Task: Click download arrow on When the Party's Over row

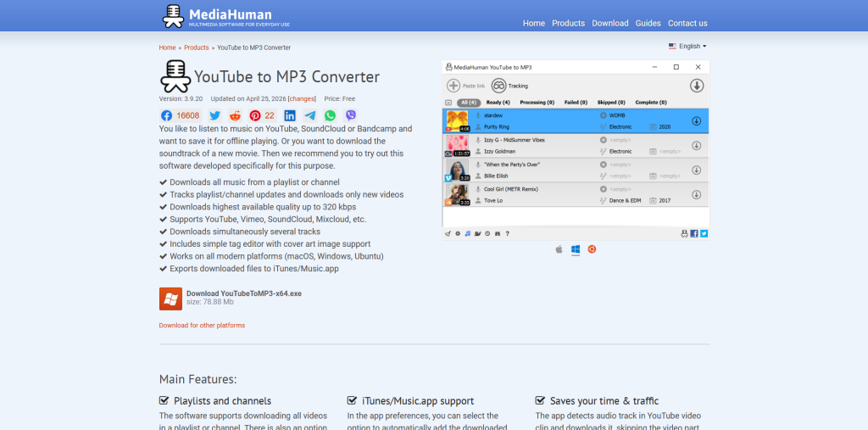Action: [697, 170]
